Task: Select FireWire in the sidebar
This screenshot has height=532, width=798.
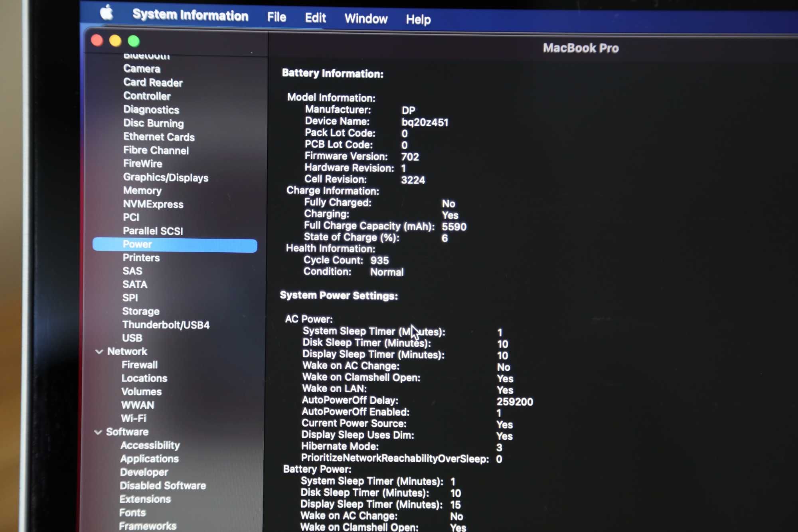Action: pos(143,164)
